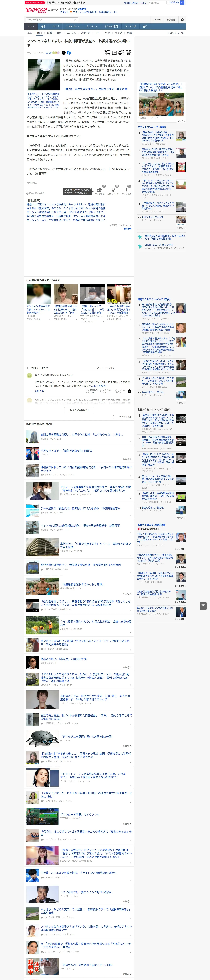Open the マイページ link
Screen dimensions: 210x980
pyautogui.click(x=157, y=20)
